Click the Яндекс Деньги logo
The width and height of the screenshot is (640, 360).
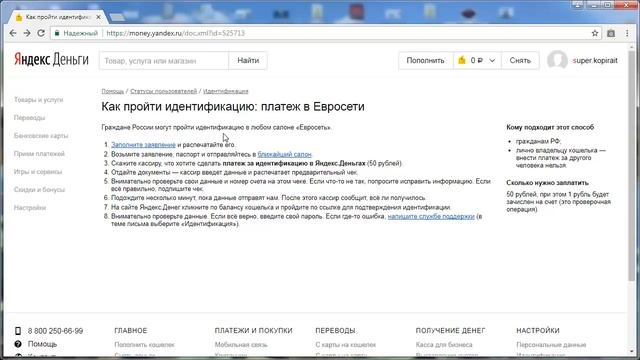pyautogui.click(x=51, y=60)
